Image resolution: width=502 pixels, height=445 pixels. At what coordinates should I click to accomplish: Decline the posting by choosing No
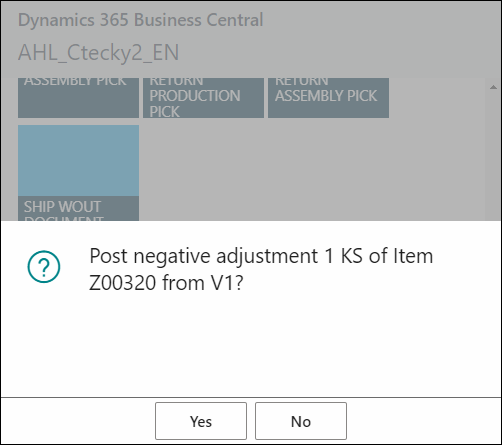pos(301,421)
